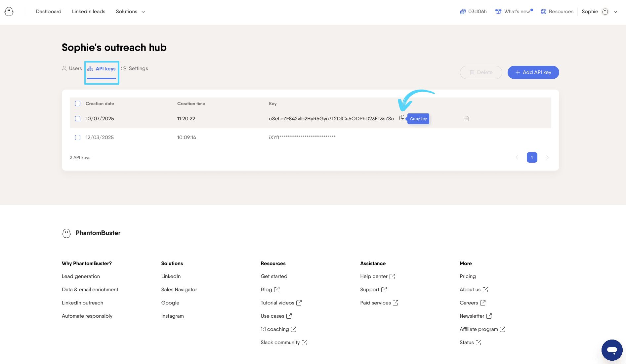
Task: Check the 12/03/2025 API key row
Action: (x=78, y=138)
